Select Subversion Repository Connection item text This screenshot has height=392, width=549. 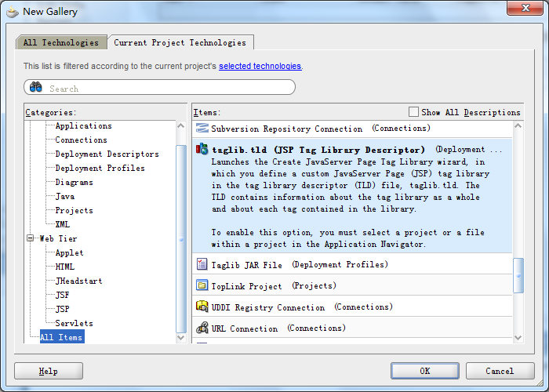point(287,129)
